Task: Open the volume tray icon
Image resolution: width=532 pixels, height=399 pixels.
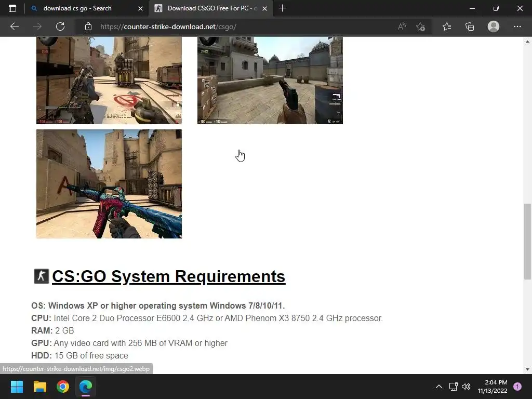Action: tap(466, 387)
